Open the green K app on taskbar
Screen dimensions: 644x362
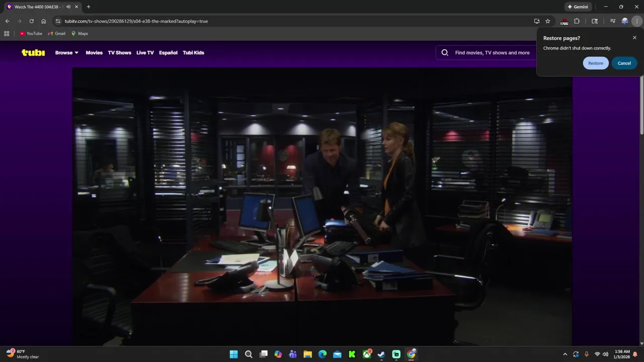tap(352, 354)
